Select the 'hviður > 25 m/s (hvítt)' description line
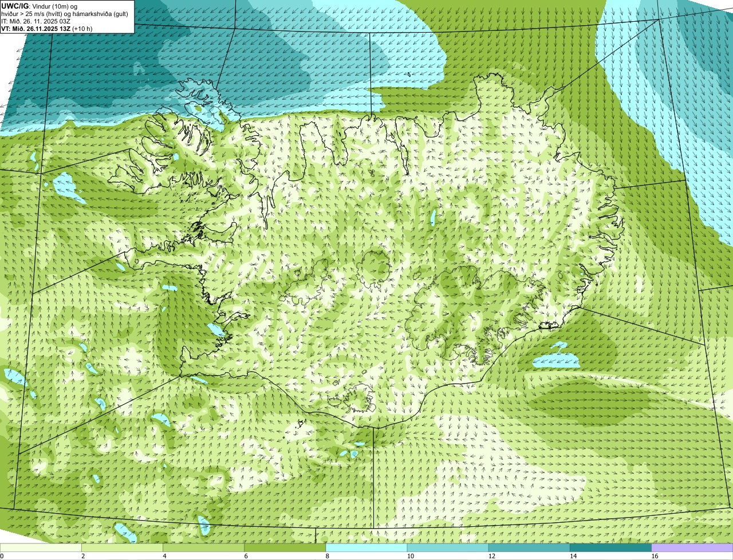 (x=65, y=14)
